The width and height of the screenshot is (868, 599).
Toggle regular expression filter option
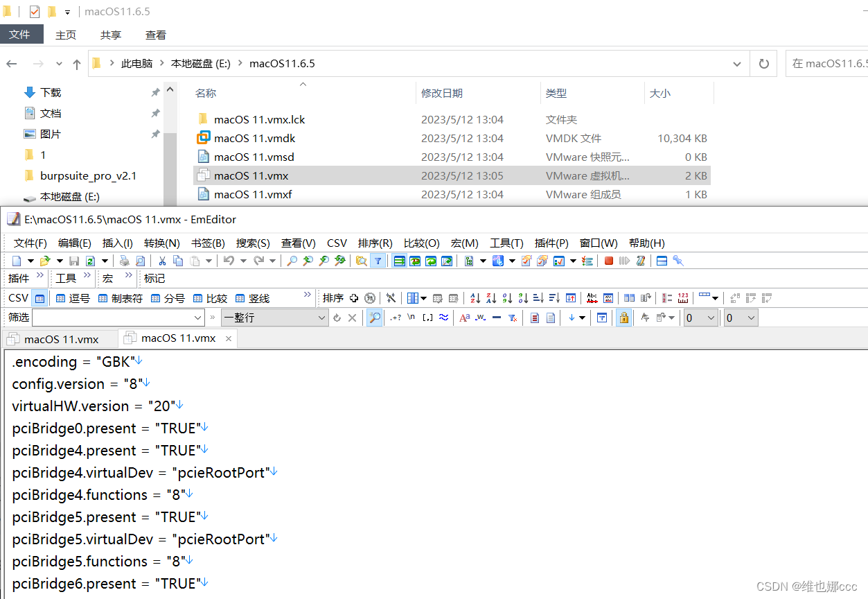[x=396, y=318]
